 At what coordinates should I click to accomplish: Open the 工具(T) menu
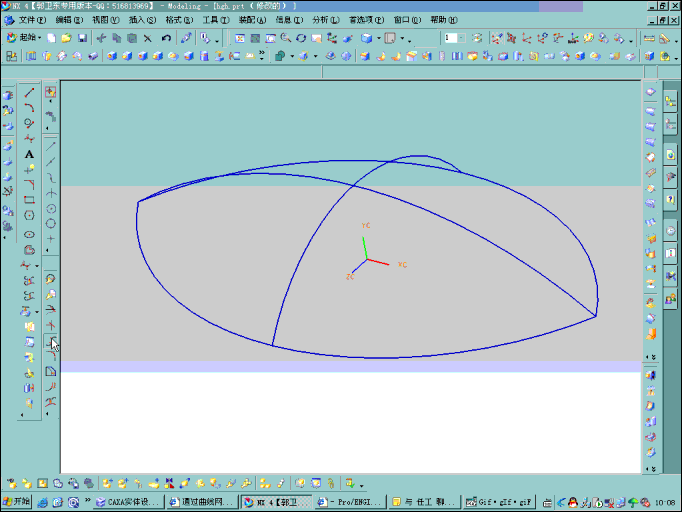tap(216, 20)
